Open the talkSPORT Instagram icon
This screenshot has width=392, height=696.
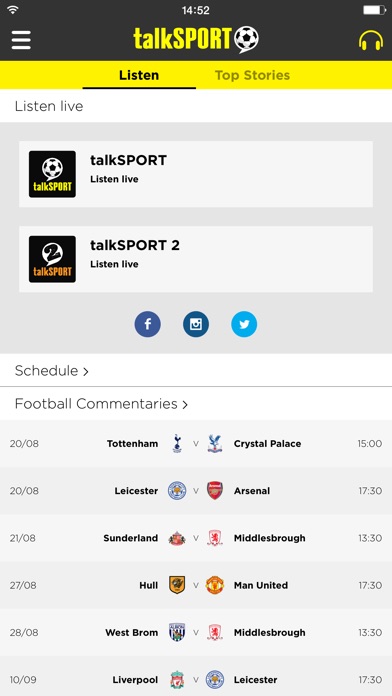[196, 324]
